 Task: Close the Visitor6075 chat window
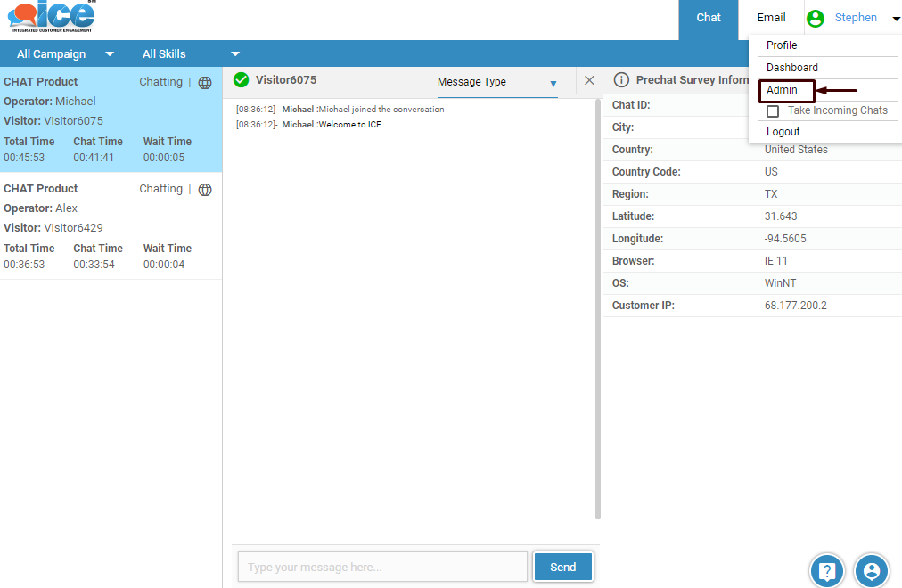click(x=589, y=80)
